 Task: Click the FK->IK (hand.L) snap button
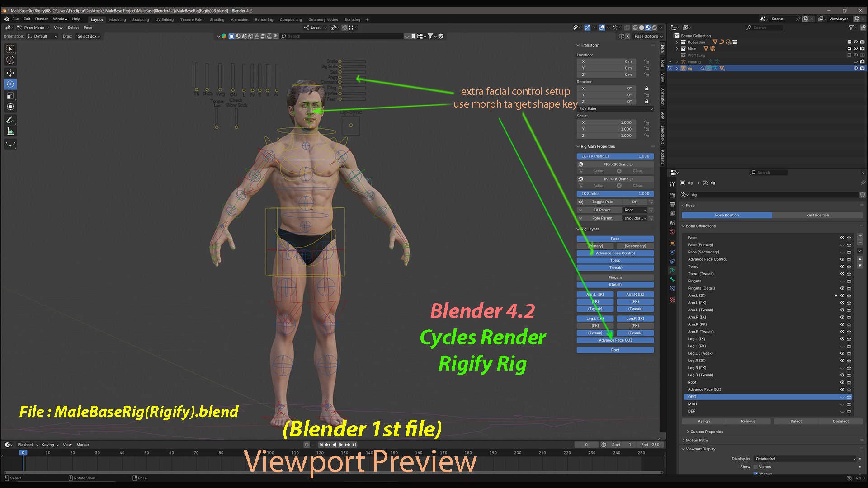click(x=618, y=164)
